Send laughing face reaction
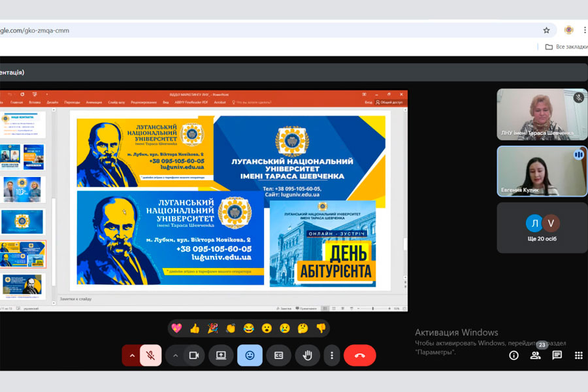 (249, 328)
